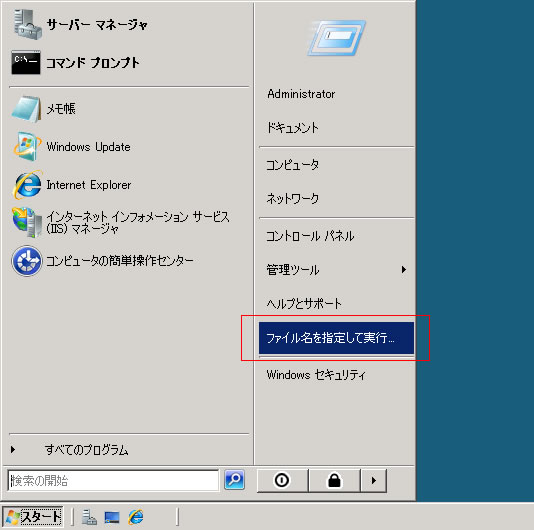Open the ドキュメント link
This screenshot has width=534, height=530.
293,128
